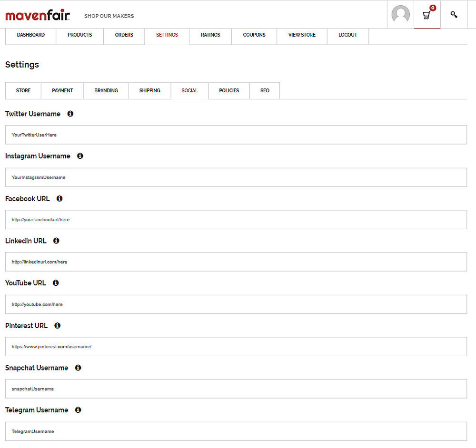
Task: Click the mavenfair logo
Action: coord(38,15)
